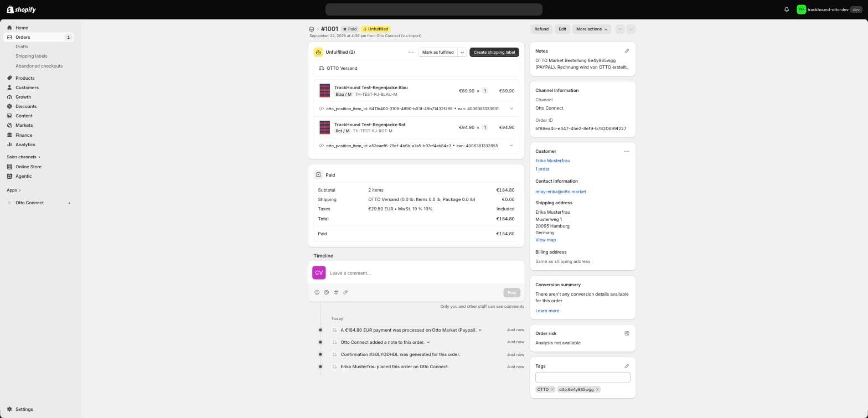Go to Home in sidebar
The width and height of the screenshot is (868, 418).
point(22,28)
